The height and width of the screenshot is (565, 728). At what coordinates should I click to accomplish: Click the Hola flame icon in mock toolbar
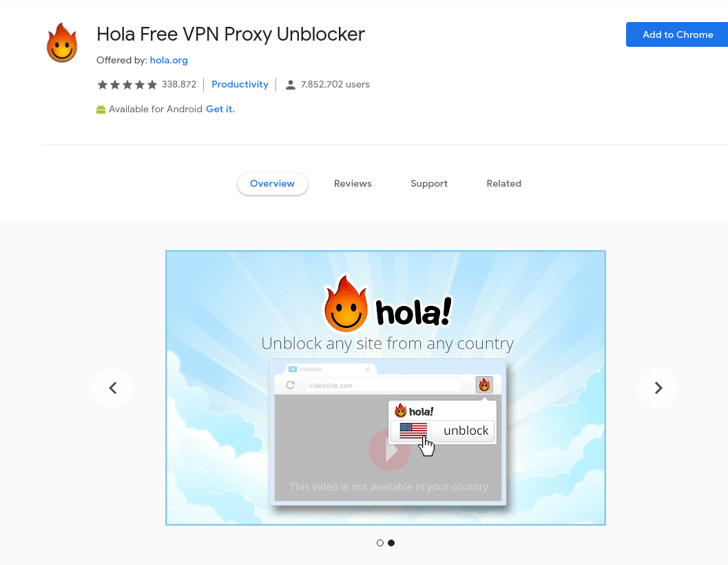point(484,384)
